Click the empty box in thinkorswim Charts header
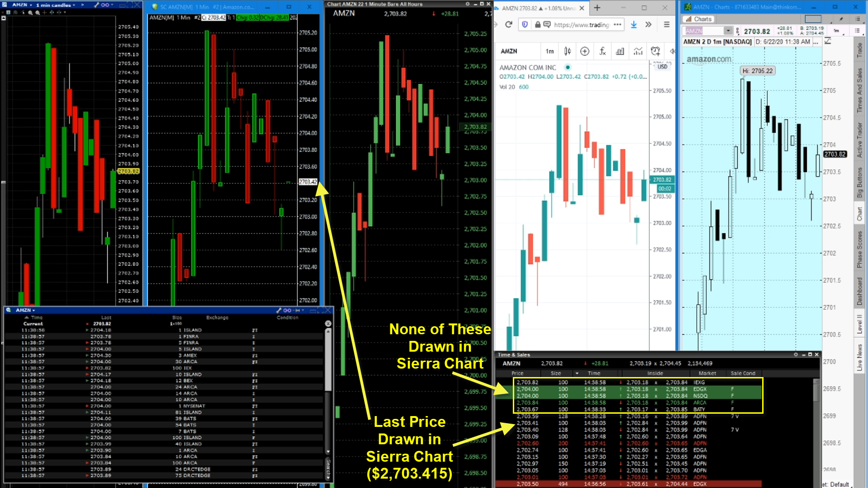The image size is (868, 488). point(813,19)
